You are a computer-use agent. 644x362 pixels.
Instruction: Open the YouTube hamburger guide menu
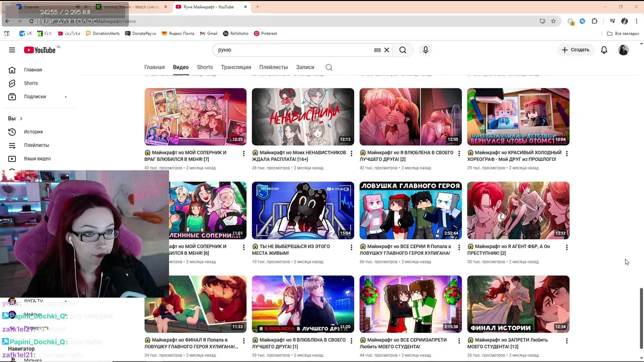click(12, 50)
